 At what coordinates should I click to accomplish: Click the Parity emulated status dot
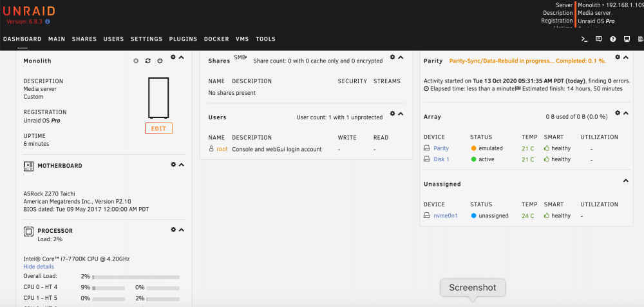coord(473,148)
